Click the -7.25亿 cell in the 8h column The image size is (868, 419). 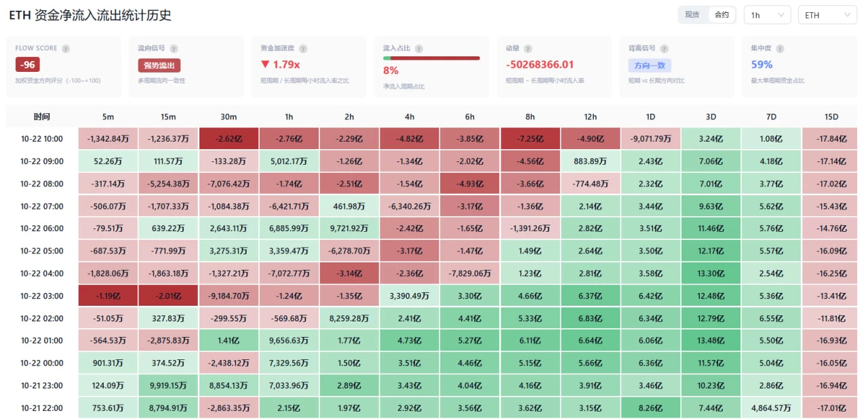coord(530,139)
